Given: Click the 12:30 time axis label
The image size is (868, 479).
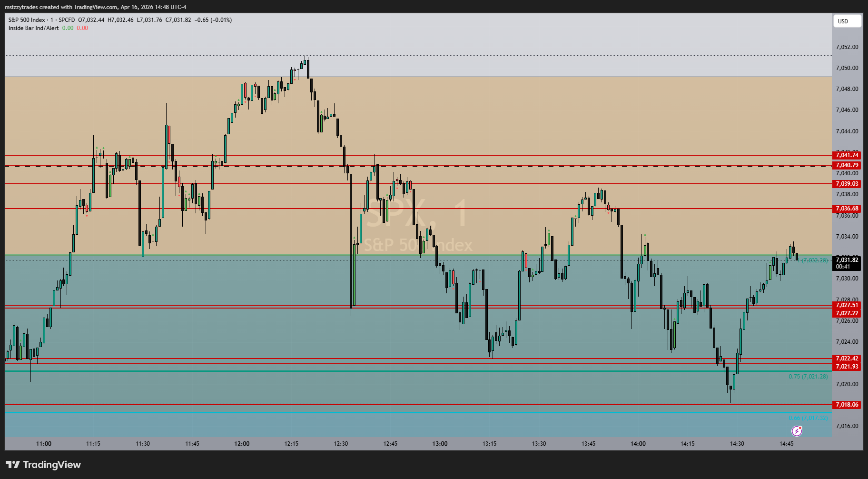Looking at the screenshot, I should (x=341, y=444).
